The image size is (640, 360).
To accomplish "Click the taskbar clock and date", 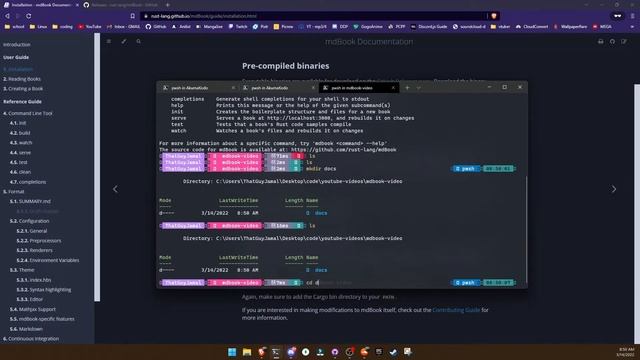I will coord(626,352).
